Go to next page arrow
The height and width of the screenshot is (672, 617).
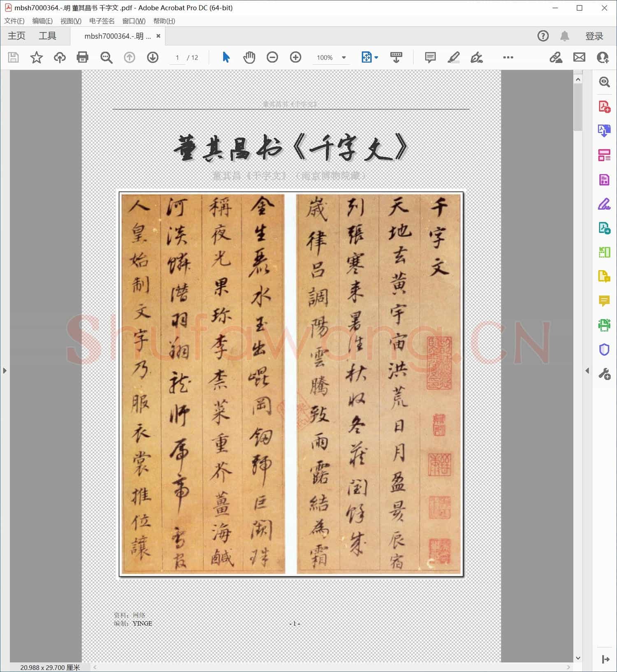point(153,57)
